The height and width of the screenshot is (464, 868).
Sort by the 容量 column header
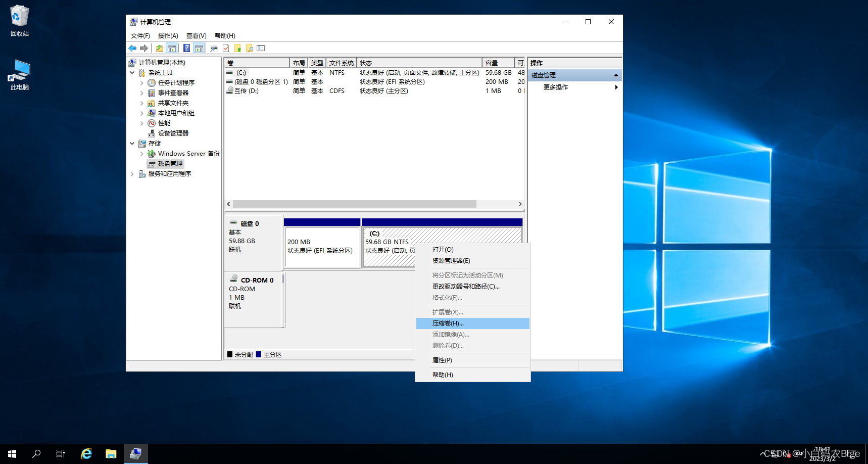[x=498, y=63]
